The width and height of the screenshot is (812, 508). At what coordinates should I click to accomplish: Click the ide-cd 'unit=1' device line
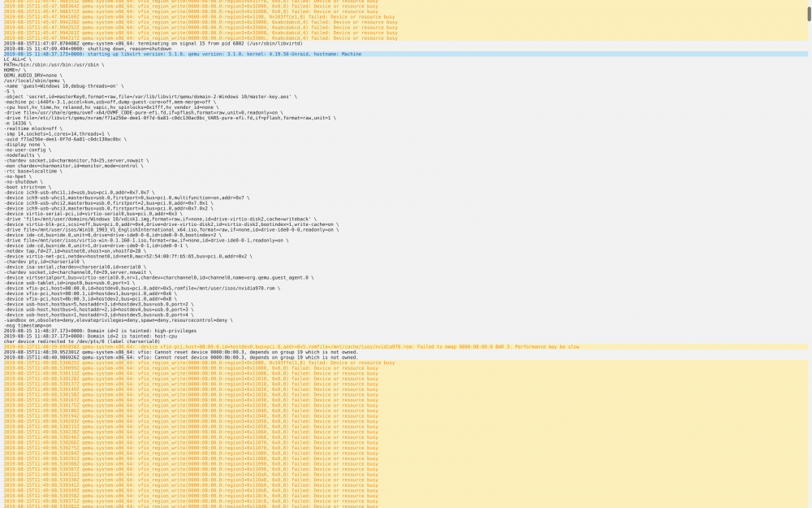pyautogui.click(x=97, y=245)
